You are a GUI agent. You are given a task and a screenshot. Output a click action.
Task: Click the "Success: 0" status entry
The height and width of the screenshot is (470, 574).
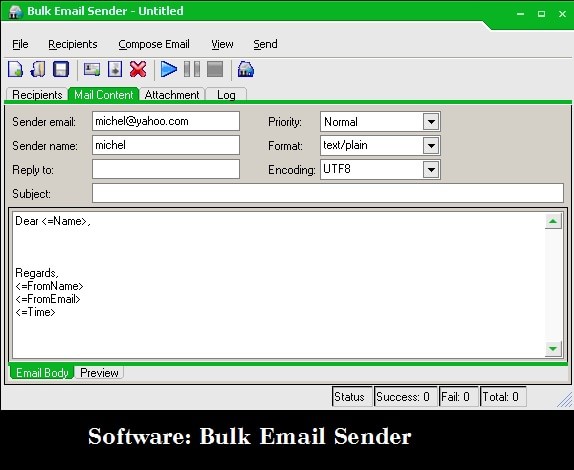(x=406, y=397)
